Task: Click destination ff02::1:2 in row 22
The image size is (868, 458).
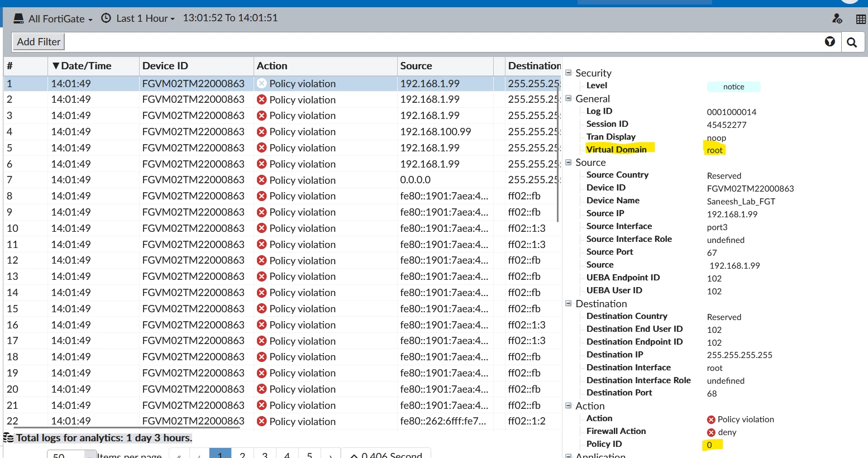Action: tap(527, 421)
